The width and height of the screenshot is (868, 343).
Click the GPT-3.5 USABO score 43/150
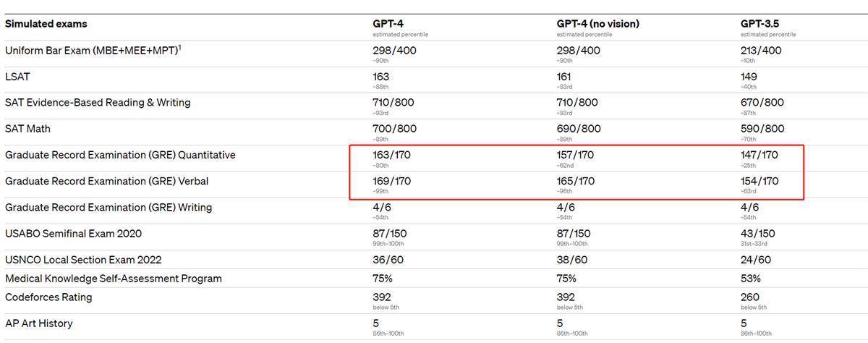757,233
